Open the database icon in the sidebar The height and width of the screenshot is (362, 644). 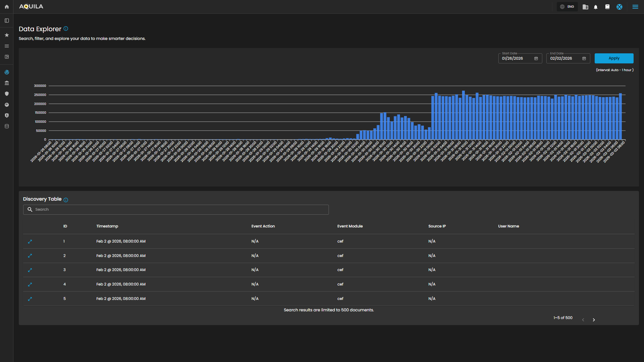(7, 126)
